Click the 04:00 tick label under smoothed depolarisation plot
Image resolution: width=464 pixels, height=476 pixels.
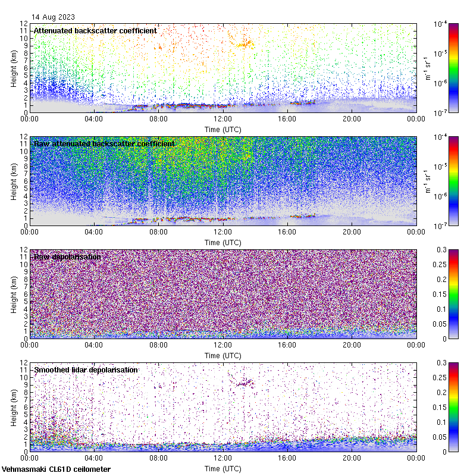click(x=94, y=458)
